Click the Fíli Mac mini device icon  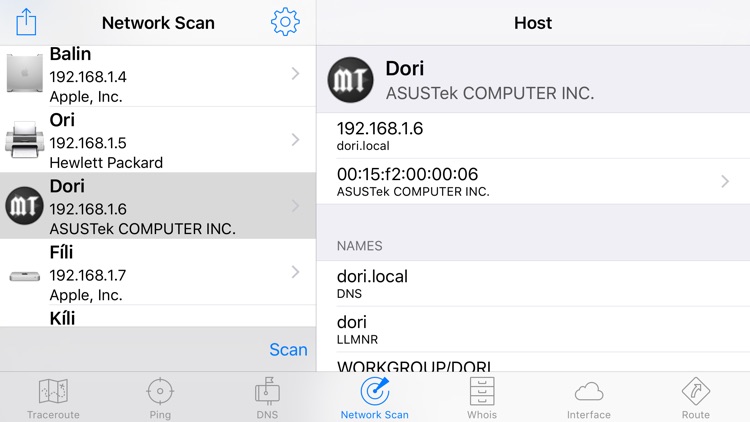pyautogui.click(x=25, y=276)
